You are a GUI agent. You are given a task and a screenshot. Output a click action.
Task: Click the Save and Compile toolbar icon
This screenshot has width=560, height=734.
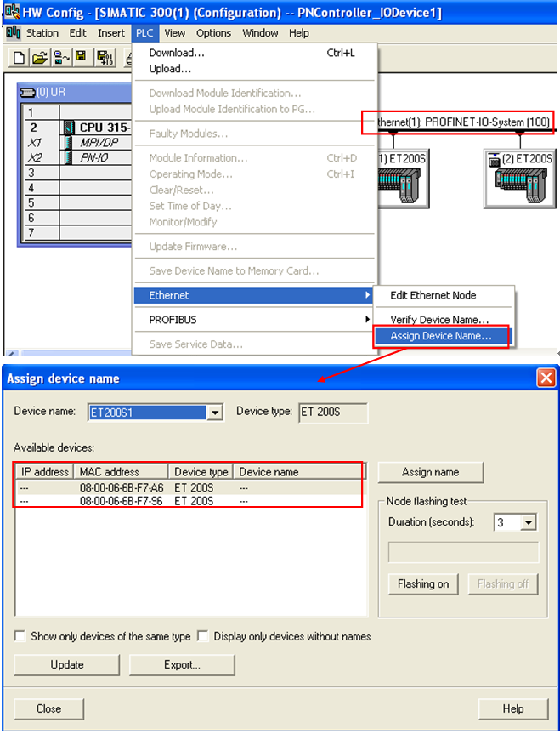click(x=105, y=58)
